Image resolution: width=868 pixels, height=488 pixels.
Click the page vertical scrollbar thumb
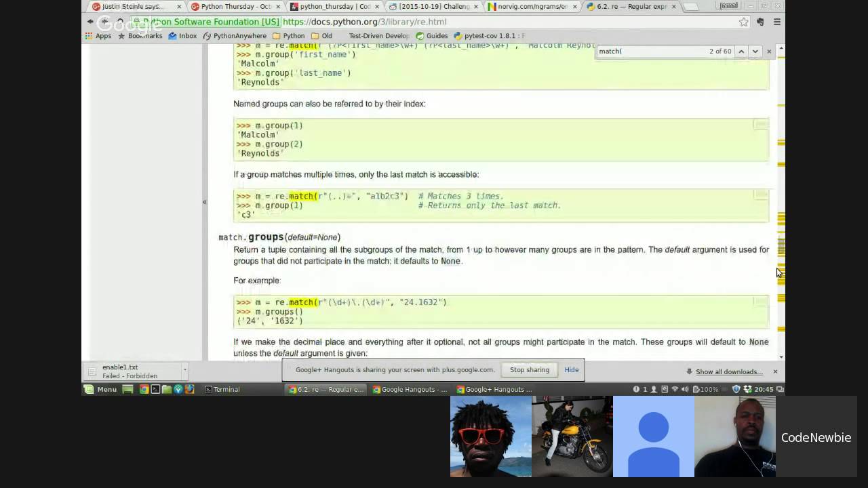[x=781, y=247]
